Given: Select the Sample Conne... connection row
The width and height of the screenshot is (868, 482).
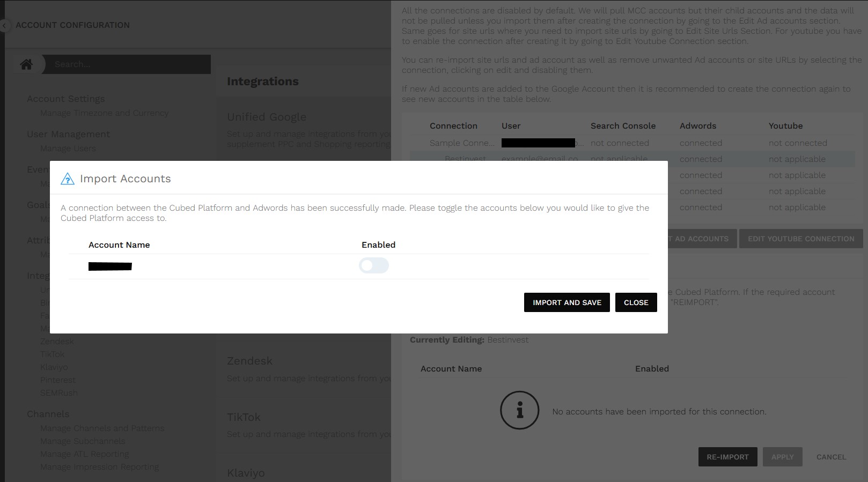Looking at the screenshot, I should point(632,143).
